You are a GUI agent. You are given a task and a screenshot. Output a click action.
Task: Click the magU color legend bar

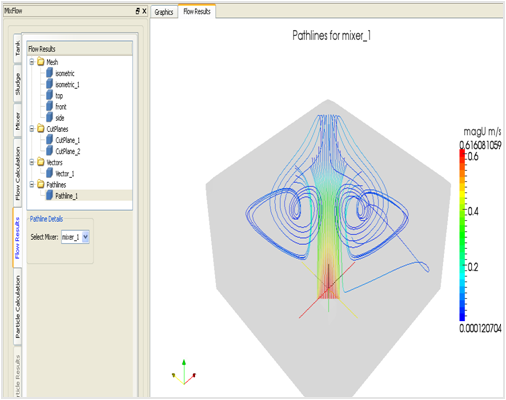(x=462, y=235)
